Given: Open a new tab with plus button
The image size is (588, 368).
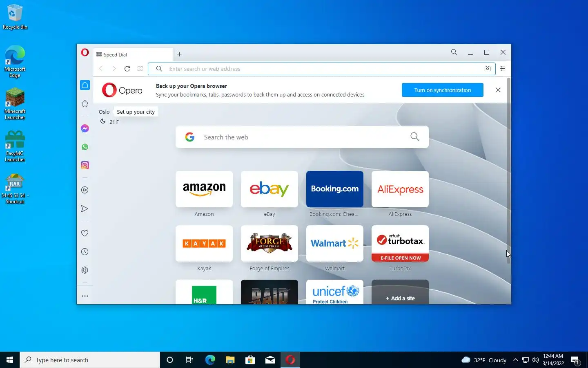Looking at the screenshot, I should (x=179, y=54).
